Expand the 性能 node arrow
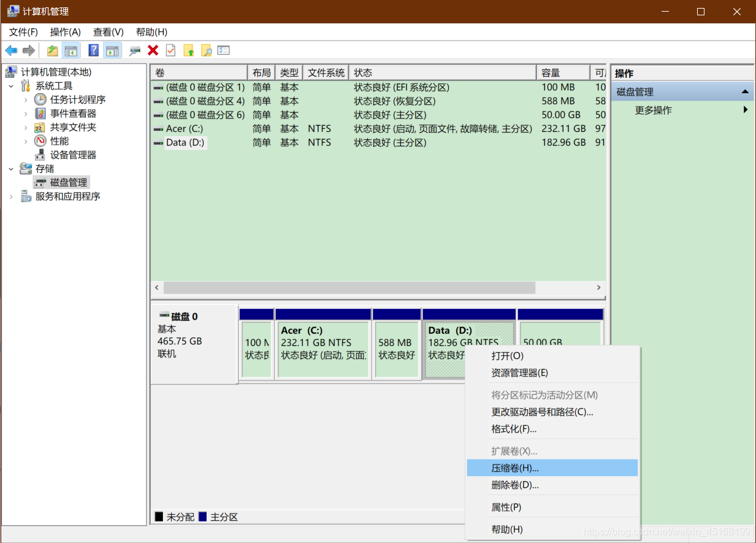This screenshot has height=543, width=756. [x=26, y=141]
